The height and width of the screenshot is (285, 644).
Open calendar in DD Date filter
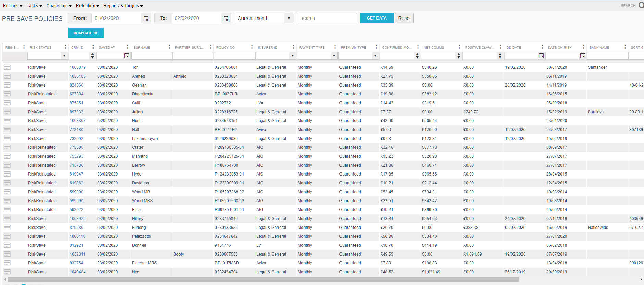point(541,56)
